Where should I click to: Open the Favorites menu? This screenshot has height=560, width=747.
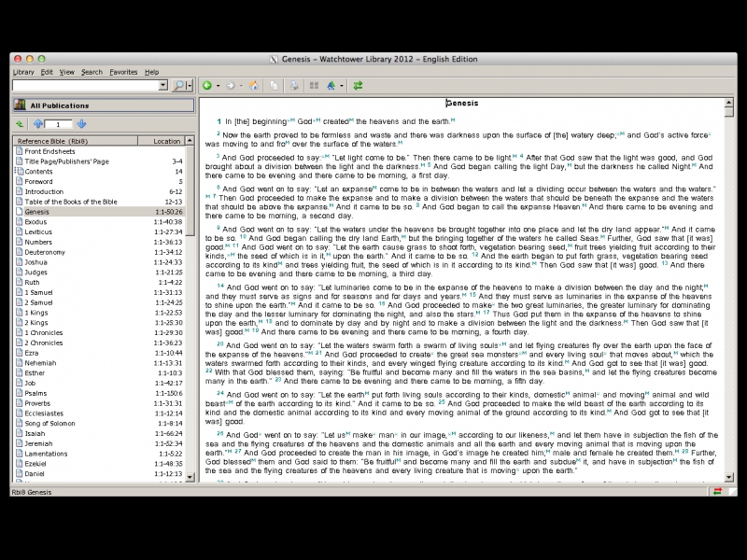click(x=123, y=72)
